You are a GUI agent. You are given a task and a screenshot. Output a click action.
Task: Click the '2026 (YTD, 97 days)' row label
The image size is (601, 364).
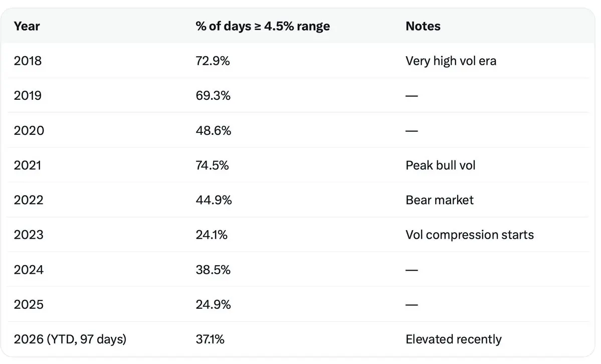pos(70,339)
